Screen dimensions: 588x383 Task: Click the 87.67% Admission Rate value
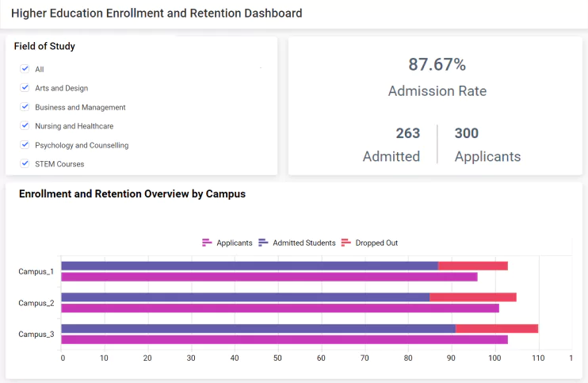pyautogui.click(x=437, y=65)
